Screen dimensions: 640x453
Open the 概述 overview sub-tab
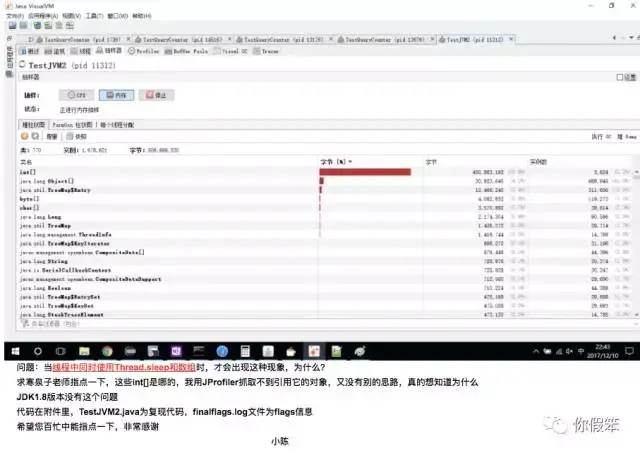[x=29, y=51]
